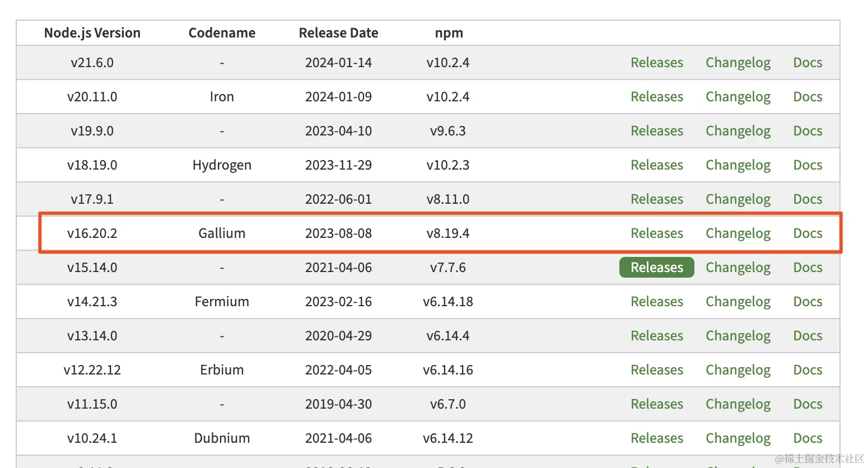
Task: Open Releases for v16.20.2 Gallium
Action: [x=656, y=233]
